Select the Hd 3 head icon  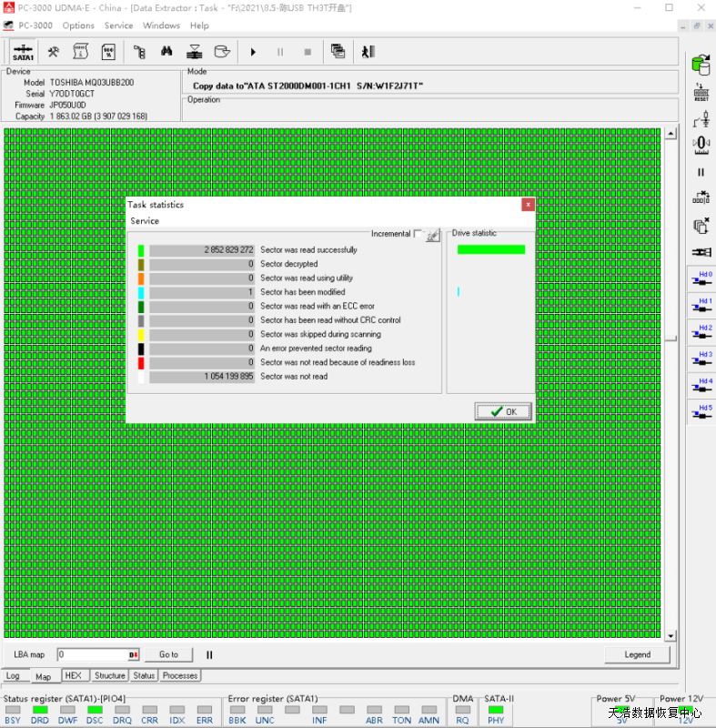[x=701, y=359]
